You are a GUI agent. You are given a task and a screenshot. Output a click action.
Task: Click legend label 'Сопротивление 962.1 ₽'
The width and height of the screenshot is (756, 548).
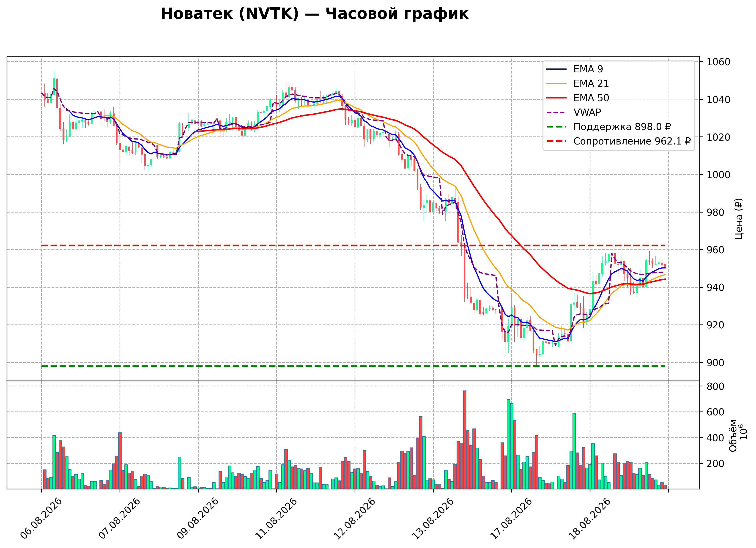tap(632, 141)
